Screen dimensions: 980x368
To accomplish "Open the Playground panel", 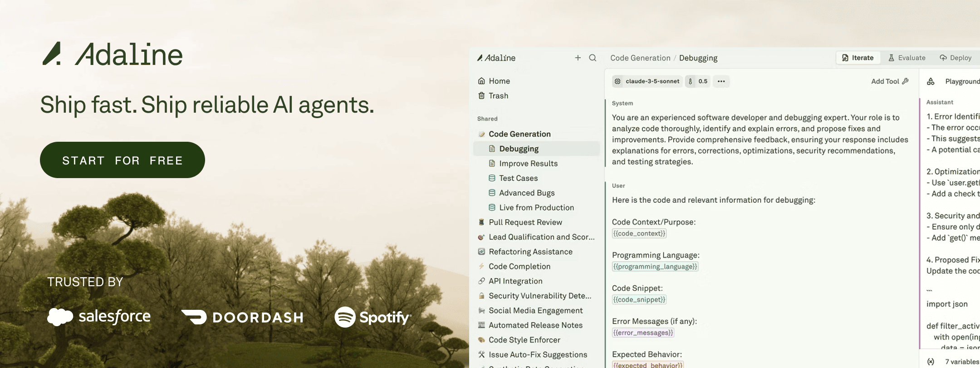I will (962, 81).
